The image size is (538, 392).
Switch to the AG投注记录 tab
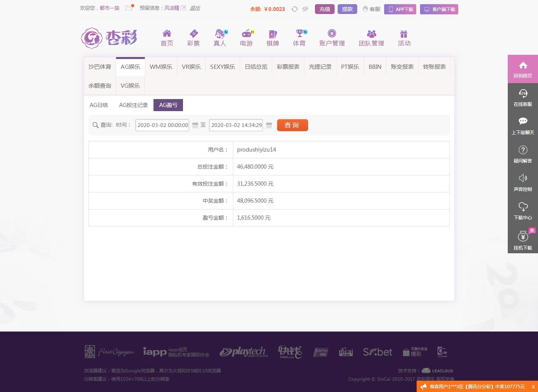click(133, 105)
